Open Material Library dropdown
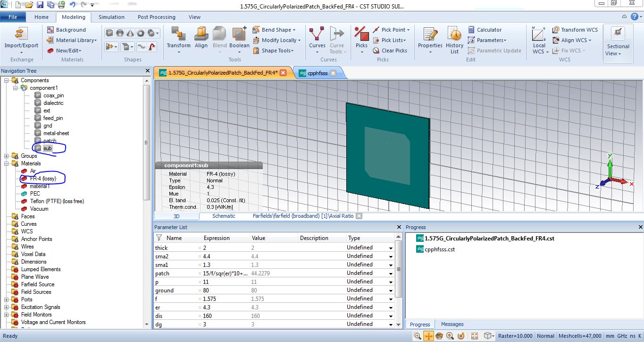Screen dimensions: 644x342 pyautogui.click(x=72, y=40)
